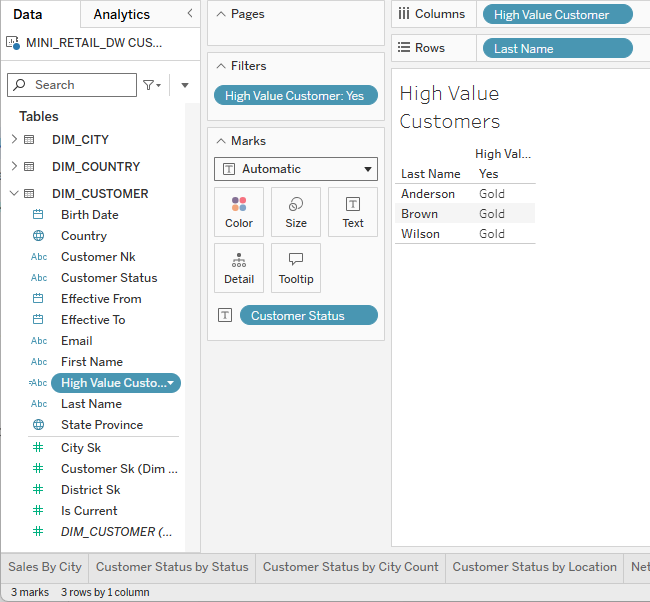Open the Size marks card
The height and width of the screenshot is (602, 650).
(296, 212)
